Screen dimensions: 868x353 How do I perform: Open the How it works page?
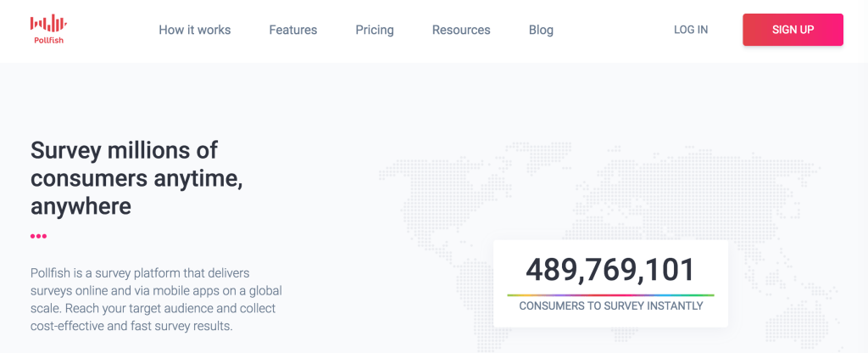[195, 30]
